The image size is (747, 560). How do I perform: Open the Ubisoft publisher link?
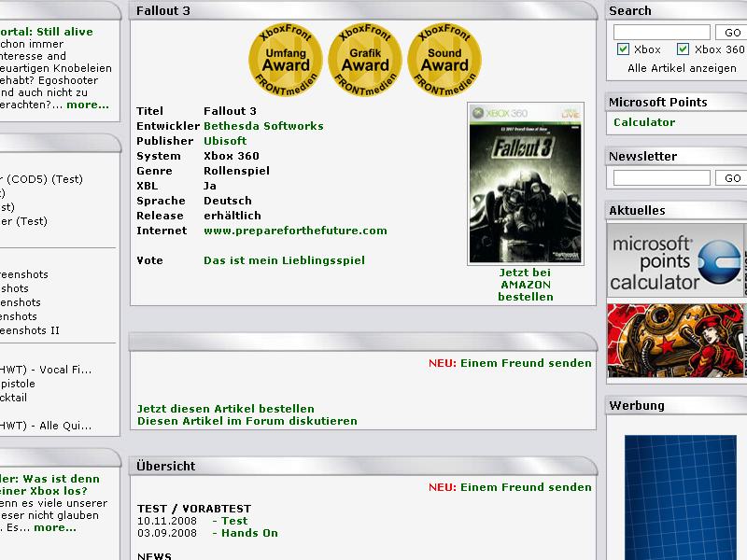(x=225, y=141)
